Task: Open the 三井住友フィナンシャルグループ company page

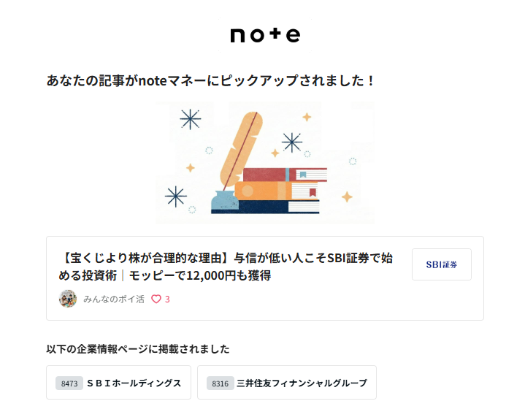Action: (x=301, y=383)
